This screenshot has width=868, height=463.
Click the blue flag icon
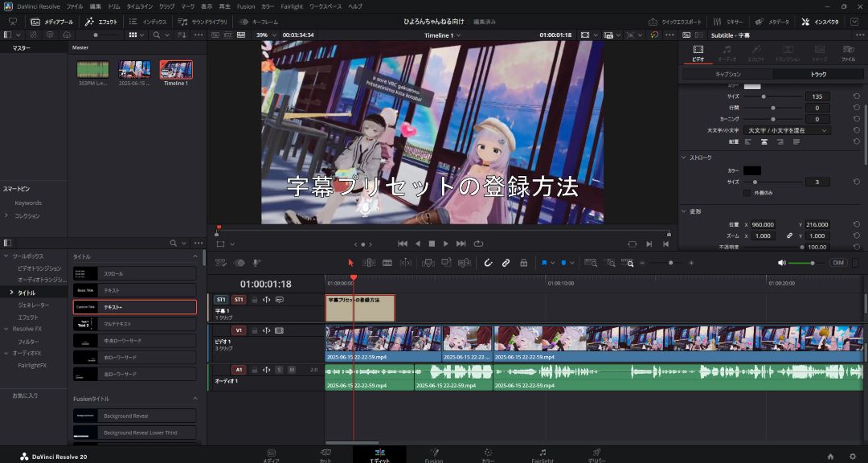tap(544, 263)
